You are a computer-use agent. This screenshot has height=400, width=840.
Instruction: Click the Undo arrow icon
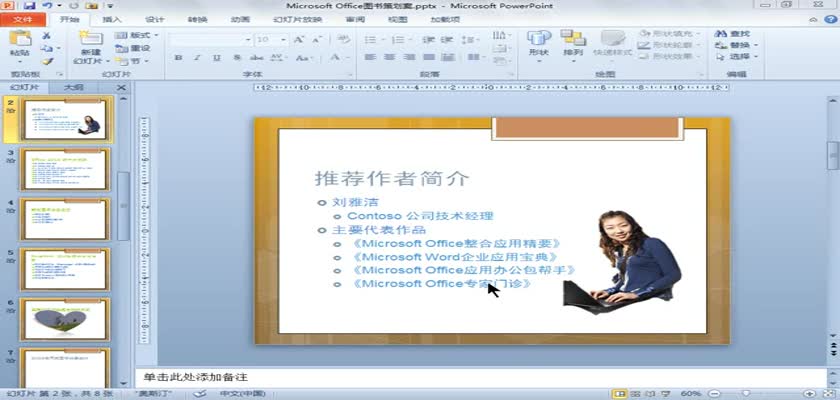pos(47,6)
